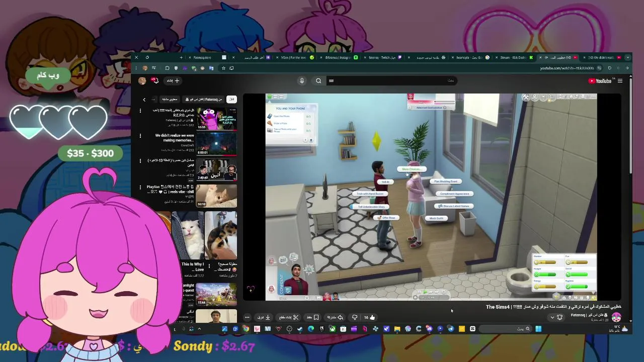Choose 'Tell Unbelievable Story' Sims interaction
This screenshot has height=362, width=644.
[x=371, y=207]
